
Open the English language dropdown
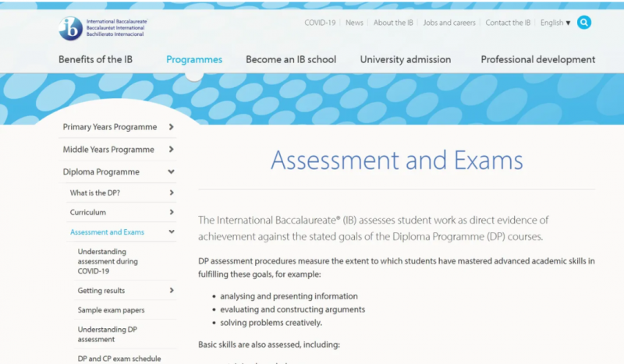tap(555, 23)
